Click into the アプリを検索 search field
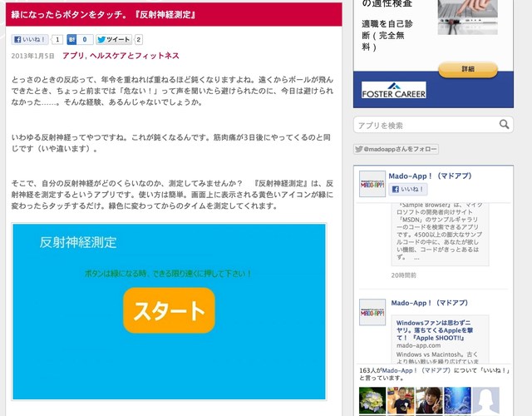This screenshot has height=416, width=532. 426,125
